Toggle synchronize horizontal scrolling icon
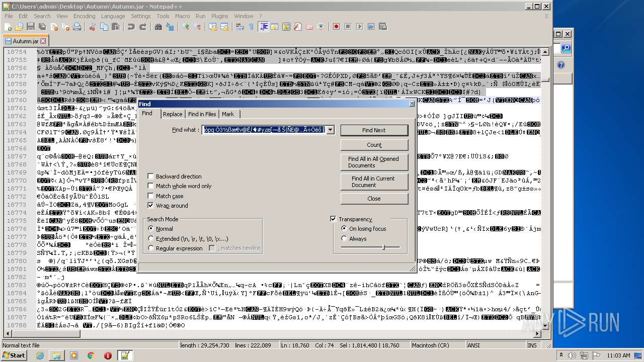 [x=224, y=27]
